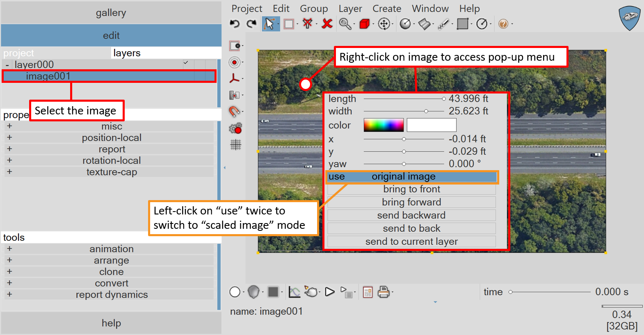Click the gray sphere with radius icon
The width and height of the screenshot is (644, 335).
[405, 24]
